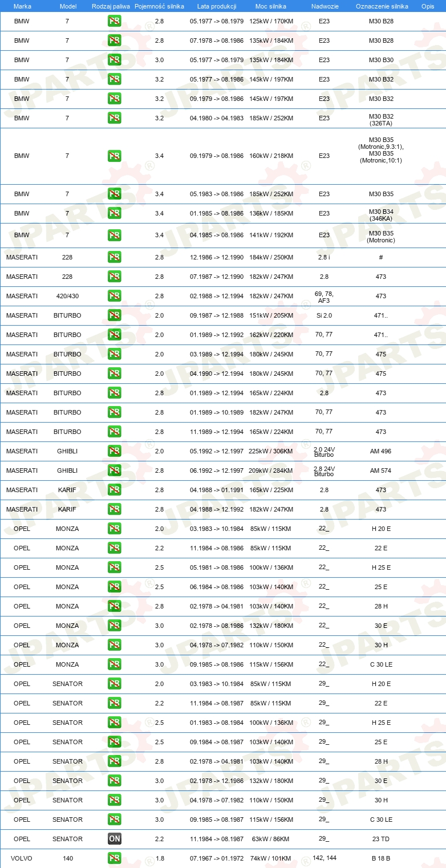Click the Moc silnika column header
This screenshot has width=446, height=868.
pos(271,6)
